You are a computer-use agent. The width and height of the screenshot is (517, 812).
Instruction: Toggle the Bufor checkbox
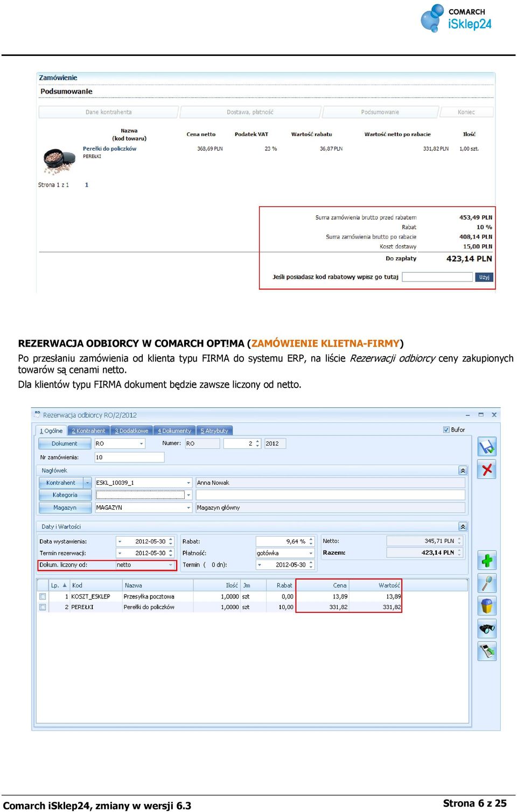point(446,429)
